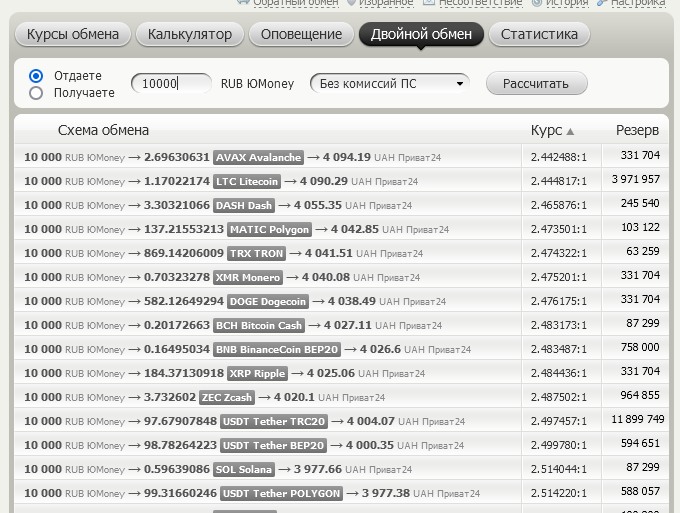Open the Без комиссий ПС dropdown

390,83
